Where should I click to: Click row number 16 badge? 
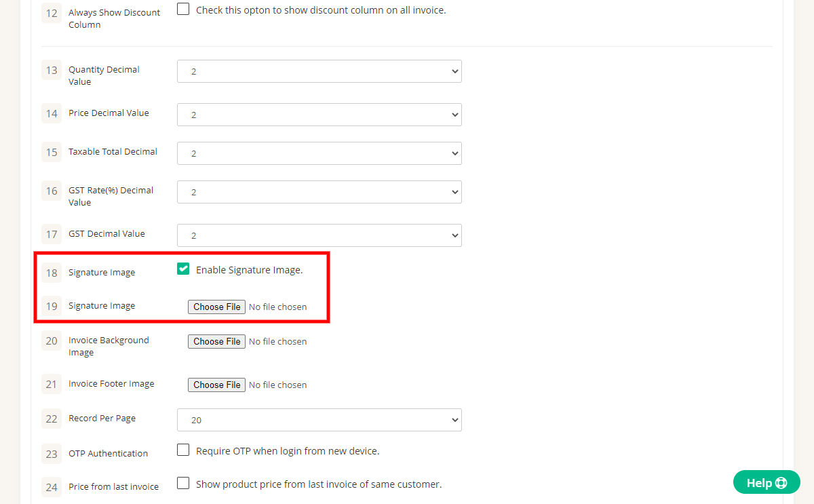point(52,191)
